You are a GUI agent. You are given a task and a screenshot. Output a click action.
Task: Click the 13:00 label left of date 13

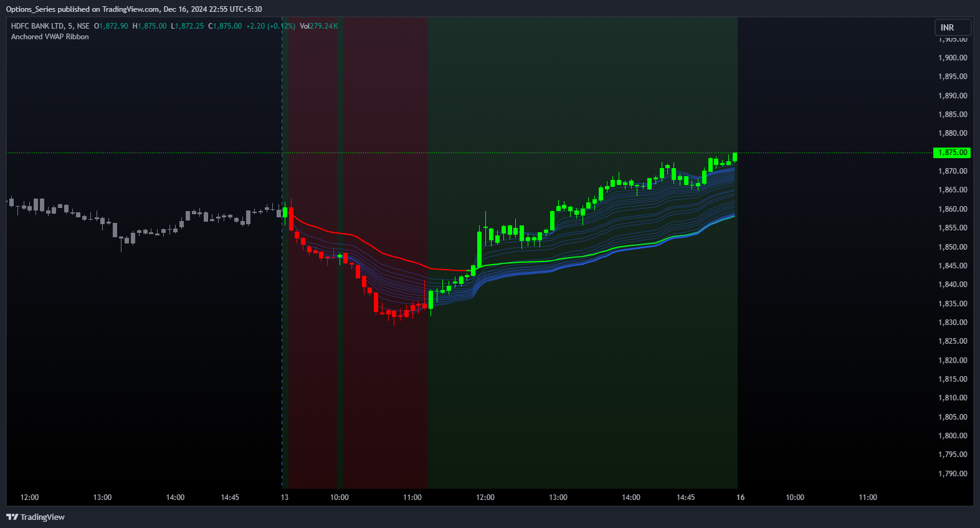pyautogui.click(x=102, y=497)
